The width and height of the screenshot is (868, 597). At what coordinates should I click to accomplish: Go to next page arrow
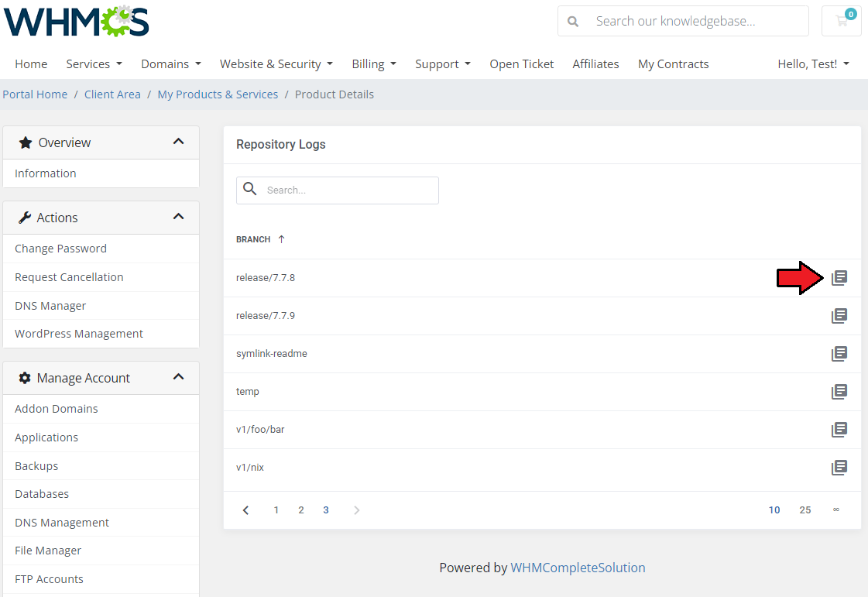pyautogui.click(x=356, y=510)
